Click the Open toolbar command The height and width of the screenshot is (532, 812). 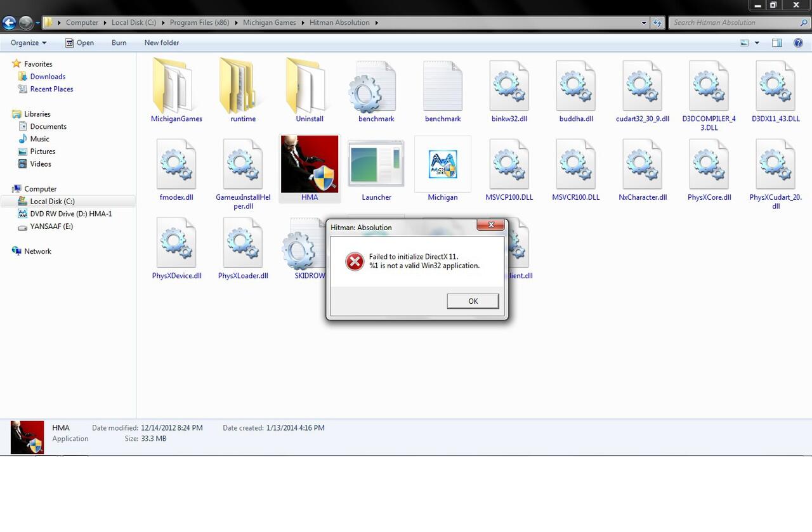[x=79, y=42]
